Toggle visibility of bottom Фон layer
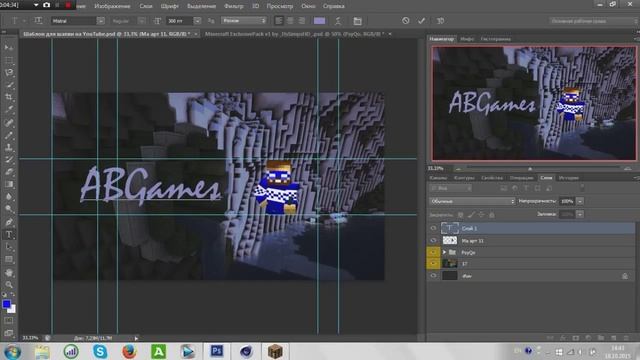 coord(433,276)
